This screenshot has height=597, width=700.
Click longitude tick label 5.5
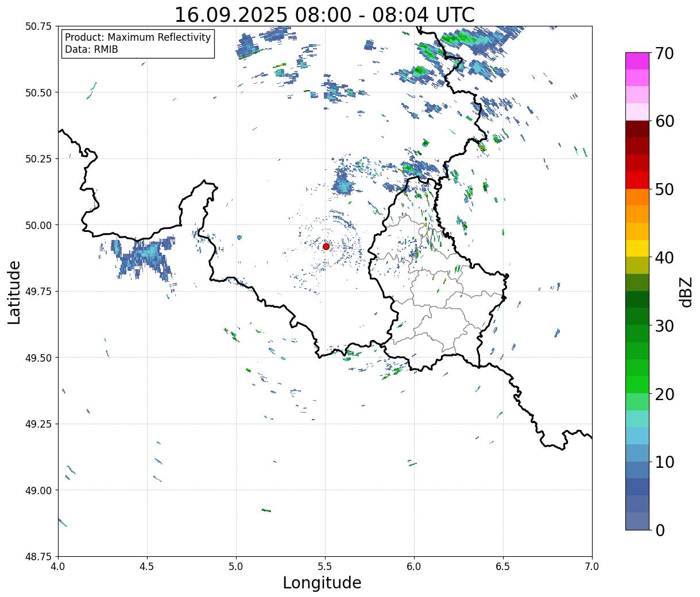325,566
